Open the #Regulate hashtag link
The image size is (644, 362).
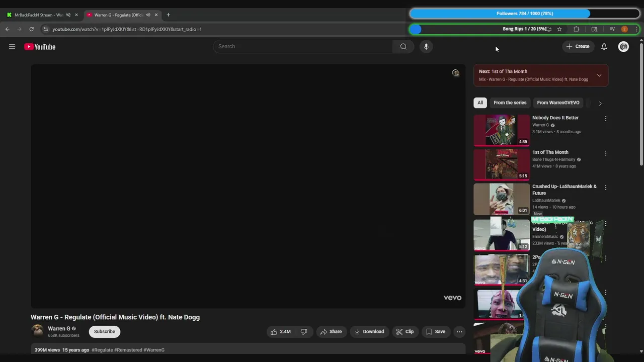point(102,350)
